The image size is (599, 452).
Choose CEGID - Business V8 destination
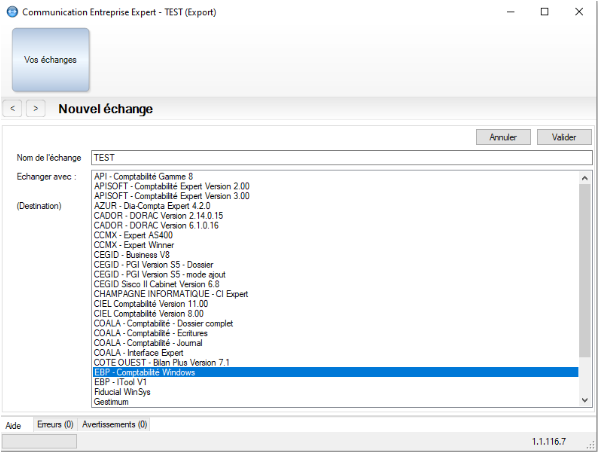pos(335,255)
